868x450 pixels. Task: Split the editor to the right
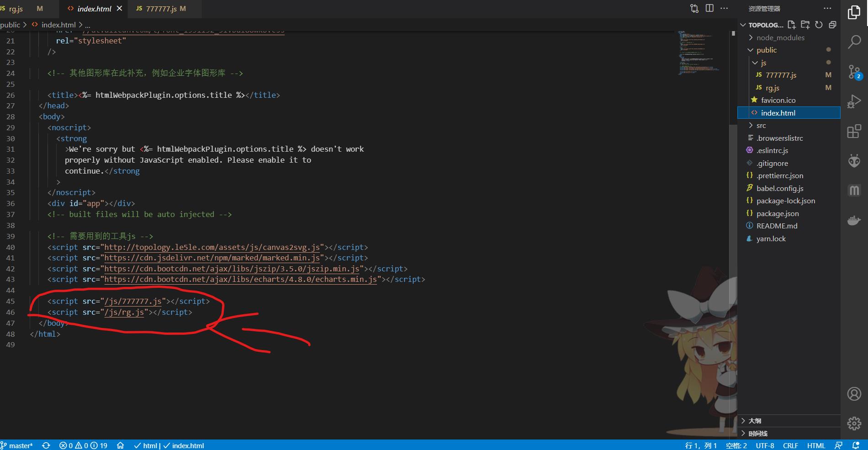pos(709,8)
